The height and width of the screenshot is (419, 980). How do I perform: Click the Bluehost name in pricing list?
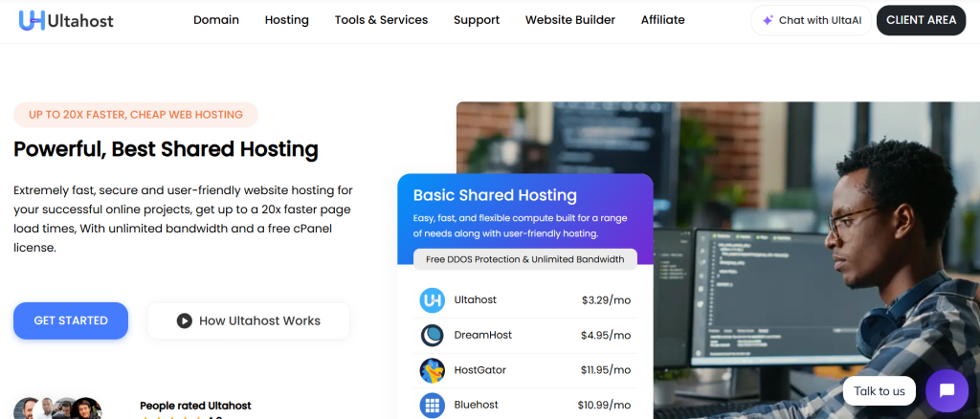coord(477,406)
